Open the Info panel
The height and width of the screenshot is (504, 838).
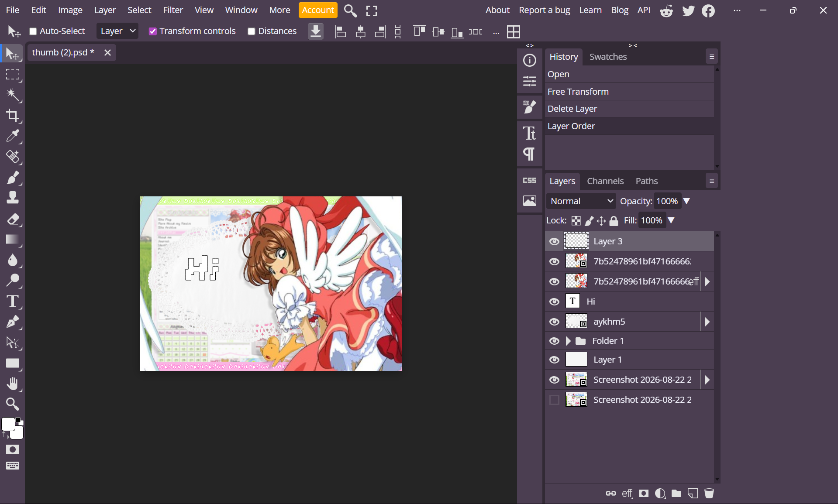530,60
